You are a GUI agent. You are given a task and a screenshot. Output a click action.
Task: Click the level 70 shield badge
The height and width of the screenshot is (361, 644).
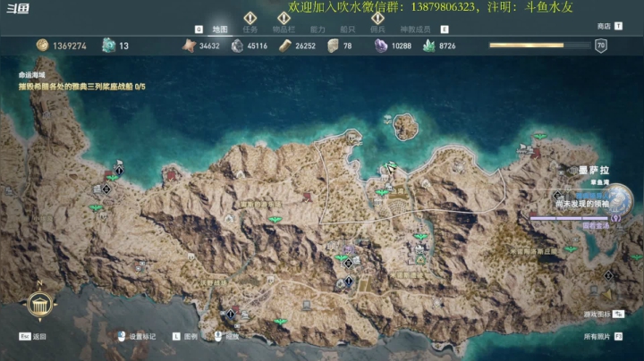601,46
